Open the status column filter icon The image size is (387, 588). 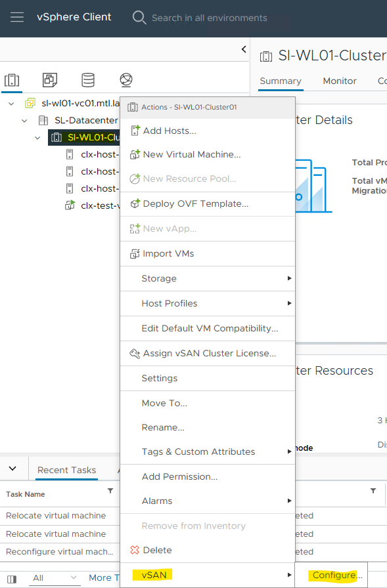pyautogui.click(x=373, y=491)
